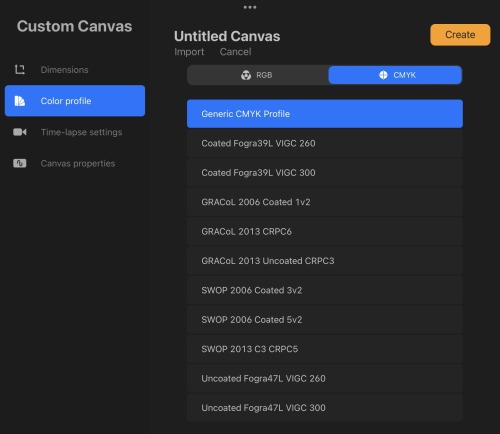Click the Color profile swatch icon
The width and height of the screenshot is (500, 434).
click(20, 101)
